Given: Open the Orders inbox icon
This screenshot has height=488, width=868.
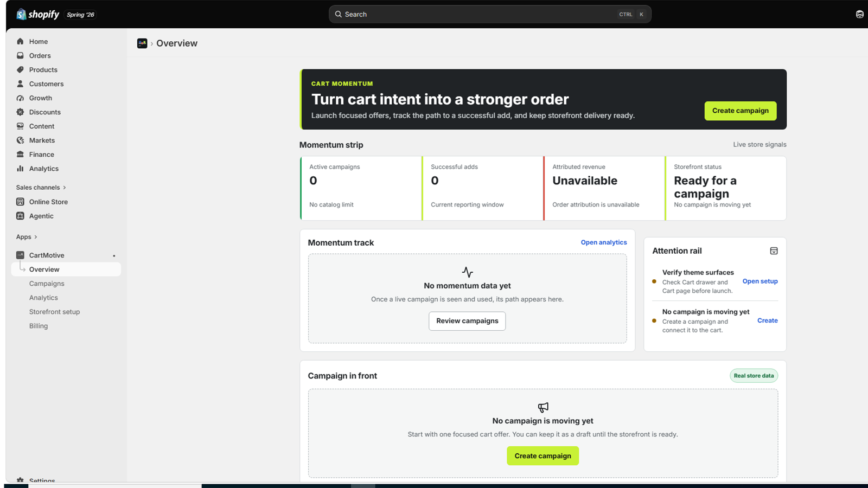Looking at the screenshot, I should click(20, 55).
